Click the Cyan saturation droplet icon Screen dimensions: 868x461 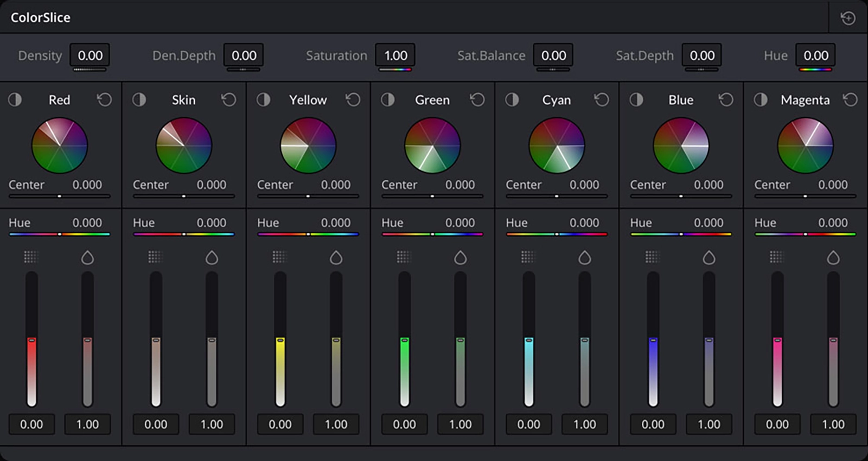tap(584, 257)
